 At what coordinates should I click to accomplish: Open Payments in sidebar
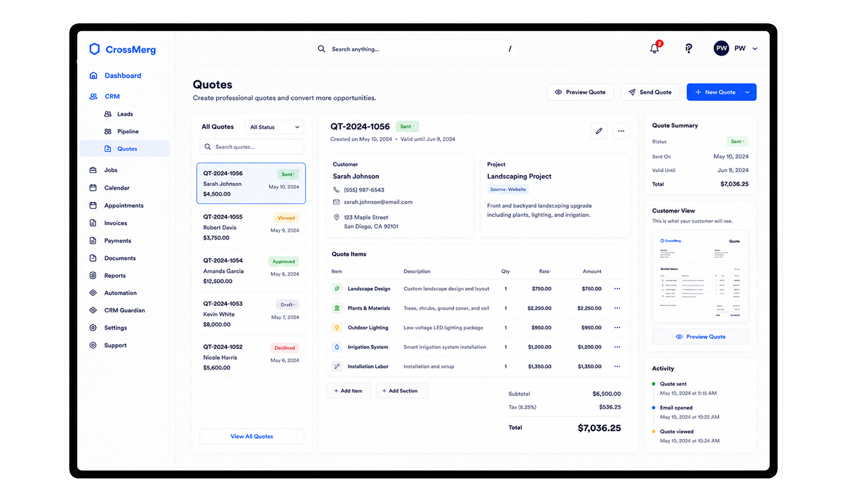pyautogui.click(x=118, y=241)
